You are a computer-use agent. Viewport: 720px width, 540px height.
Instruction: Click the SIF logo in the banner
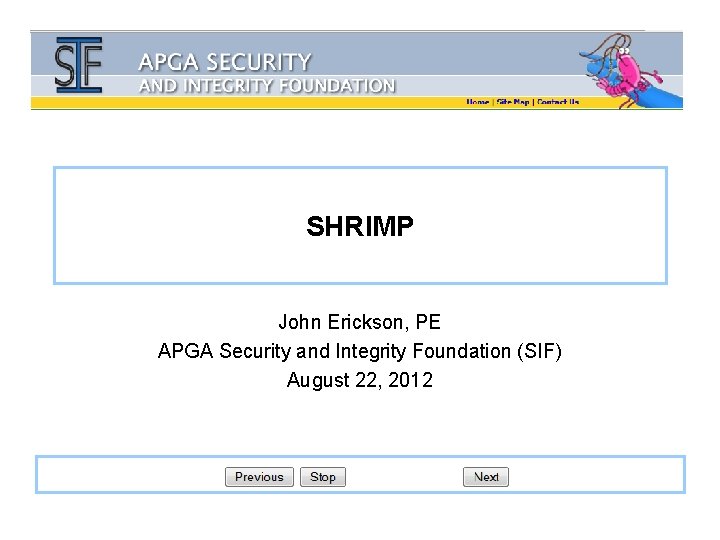pos(79,65)
